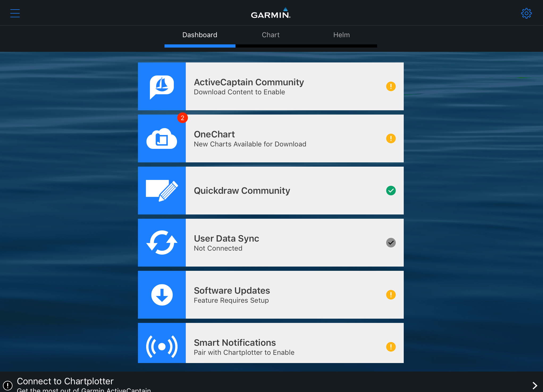Open OneChart New Charts Available text
This screenshot has width=543, height=392.
tap(250, 144)
